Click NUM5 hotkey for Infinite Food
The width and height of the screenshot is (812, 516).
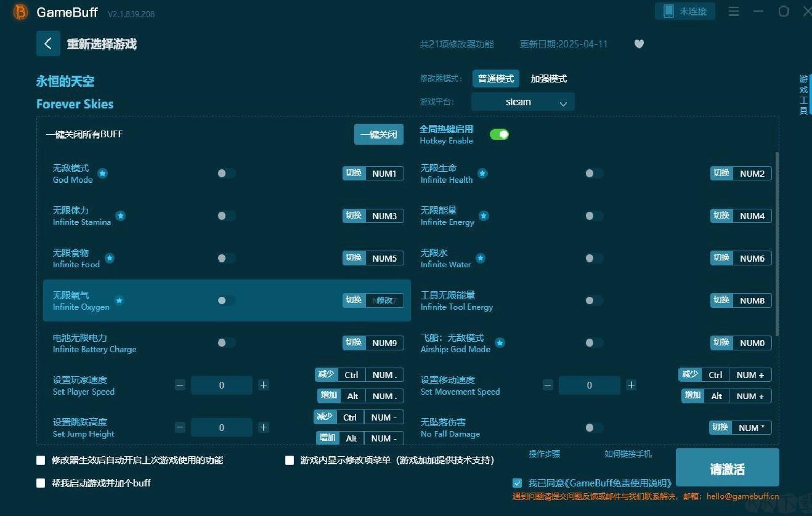coord(384,259)
